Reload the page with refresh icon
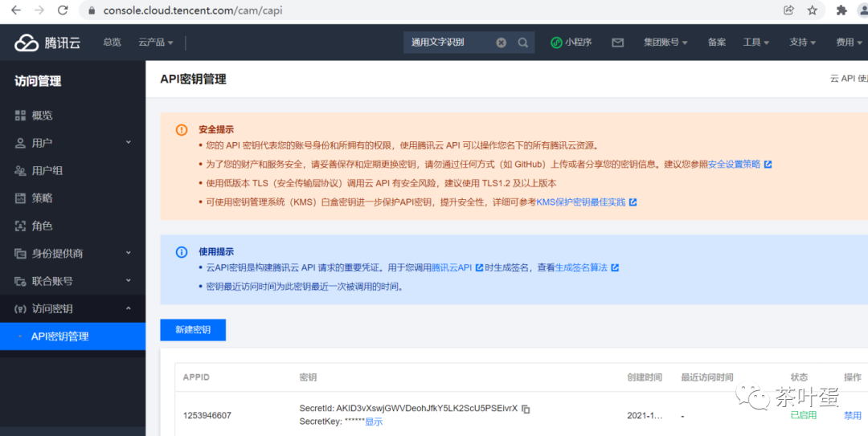 coord(63,10)
